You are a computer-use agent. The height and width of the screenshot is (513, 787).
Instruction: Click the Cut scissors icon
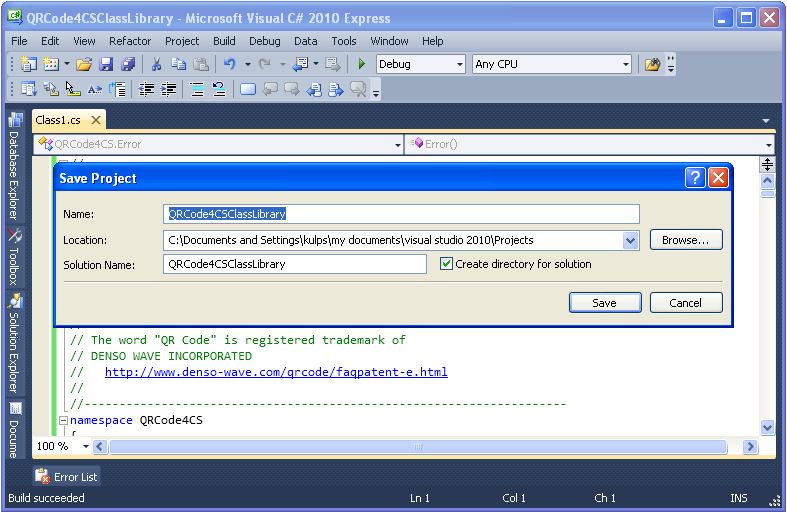tap(157, 64)
